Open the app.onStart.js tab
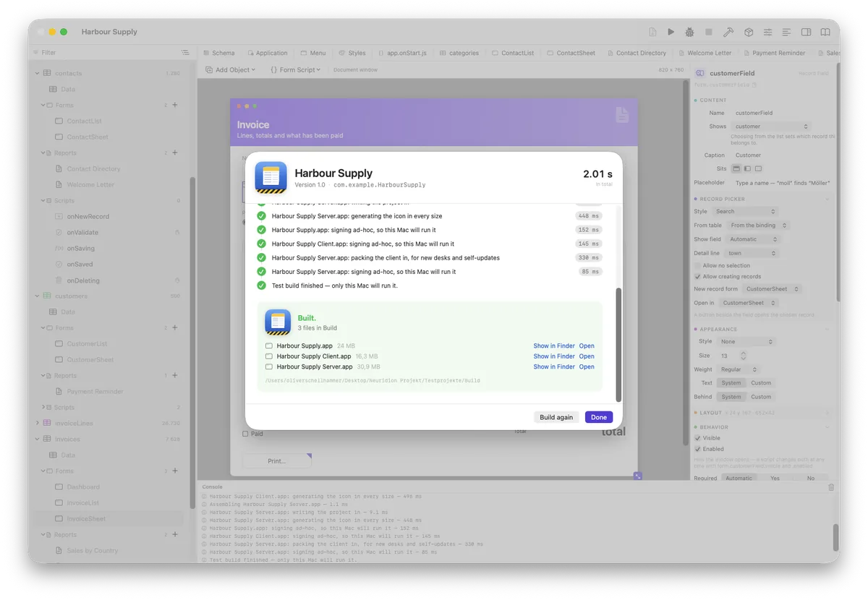The image size is (868, 600). [x=402, y=53]
